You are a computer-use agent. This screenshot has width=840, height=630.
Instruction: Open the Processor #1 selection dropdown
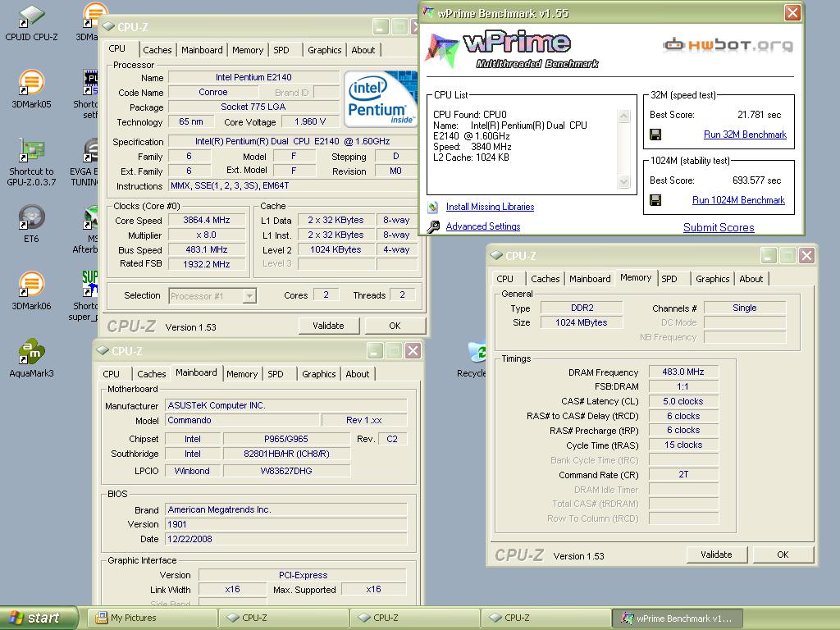click(x=212, y=295)
